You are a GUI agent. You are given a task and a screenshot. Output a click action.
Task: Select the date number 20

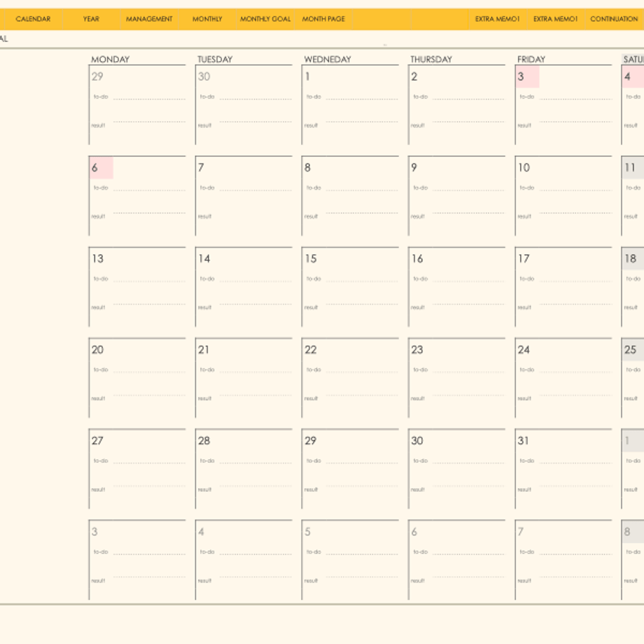tap(98, 350)
